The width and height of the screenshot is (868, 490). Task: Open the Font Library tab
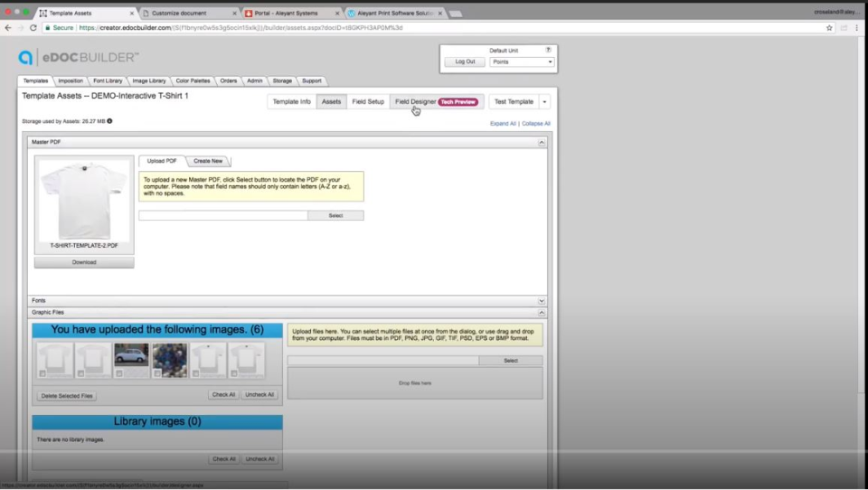coord(108,80)
